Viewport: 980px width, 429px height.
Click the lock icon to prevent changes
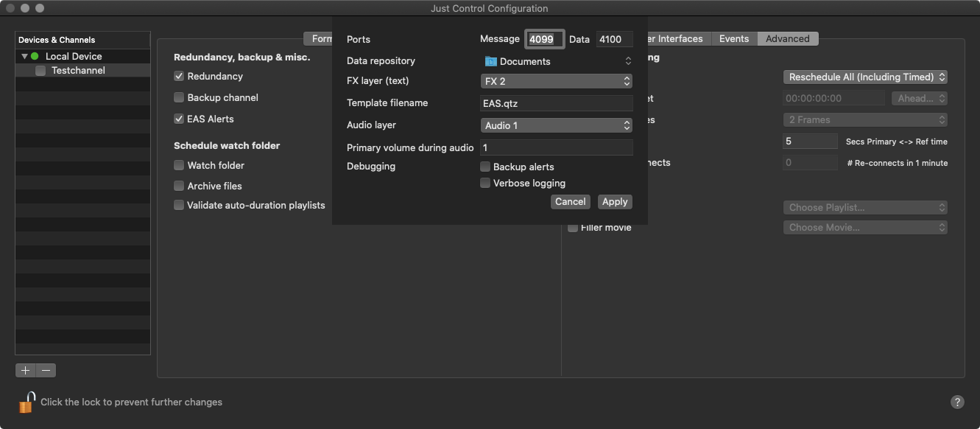coord(27,402)
